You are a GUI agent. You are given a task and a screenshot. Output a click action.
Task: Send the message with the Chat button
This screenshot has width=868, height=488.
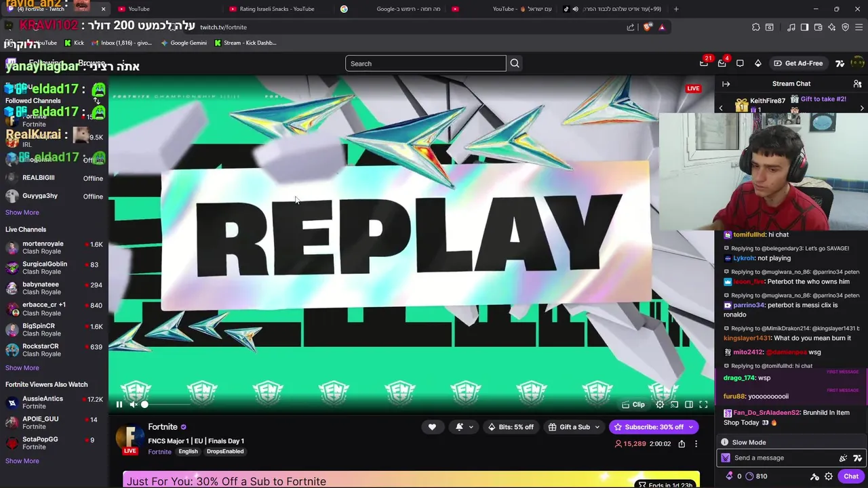click(x=851, y=476)
